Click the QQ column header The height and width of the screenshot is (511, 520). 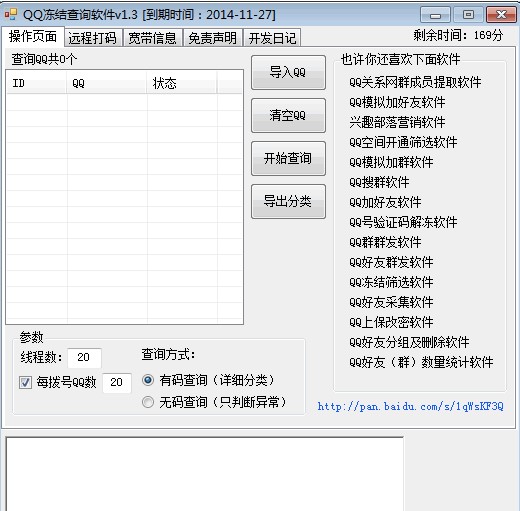107,83
